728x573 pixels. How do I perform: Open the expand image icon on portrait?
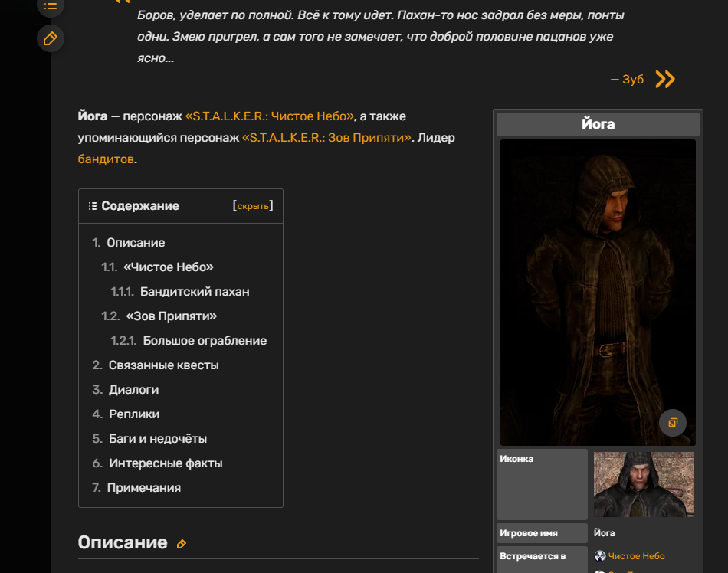pyautogui.click(x=672, y=423)
